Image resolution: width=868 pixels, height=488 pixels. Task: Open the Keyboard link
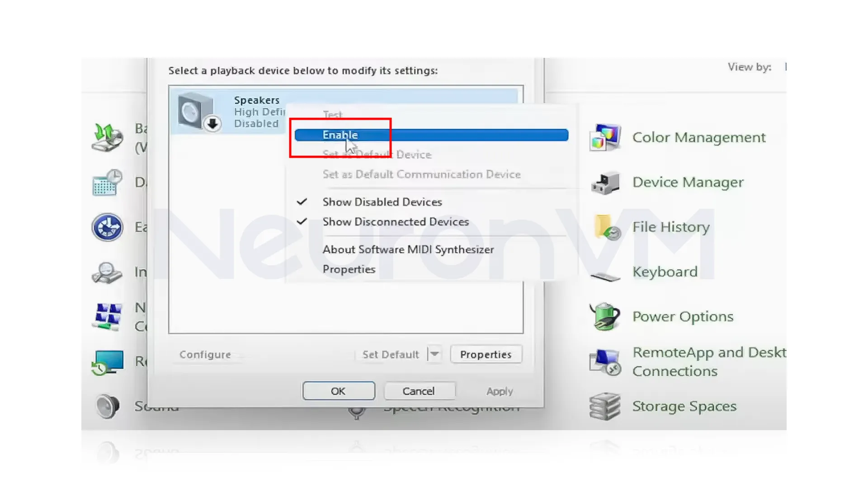click(665, 272)
